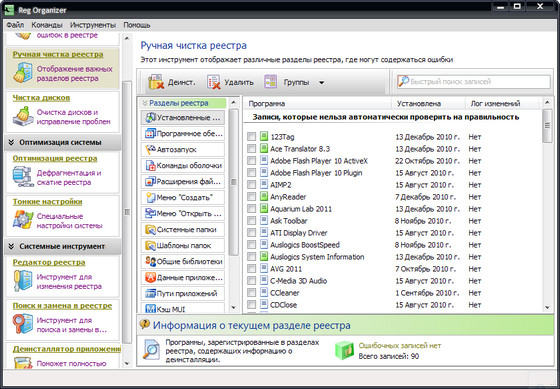Click the Удалить delete toolbar icon
The width and height of the screenshot is (560, 389).
(x=214, y=82)
